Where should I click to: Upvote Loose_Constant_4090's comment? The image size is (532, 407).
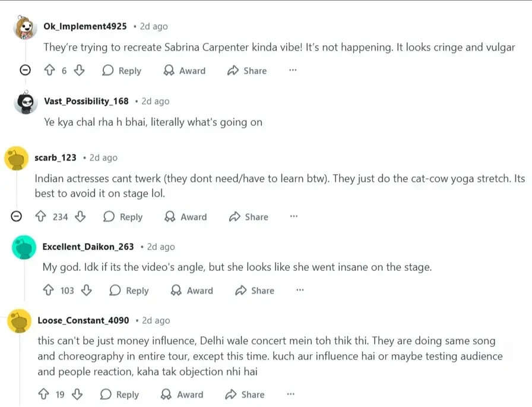point(43,395)
